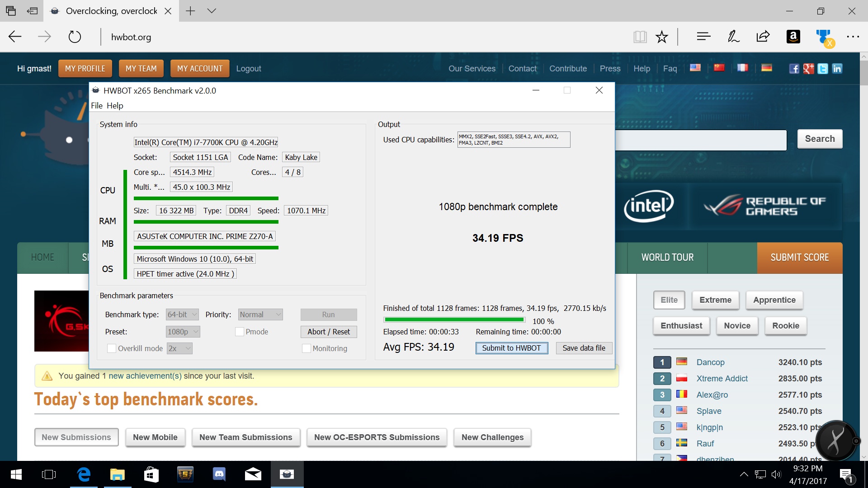Toggle the Pmode checkbox
Viewport: 868px width, 488px height.
tap(240, 332)
